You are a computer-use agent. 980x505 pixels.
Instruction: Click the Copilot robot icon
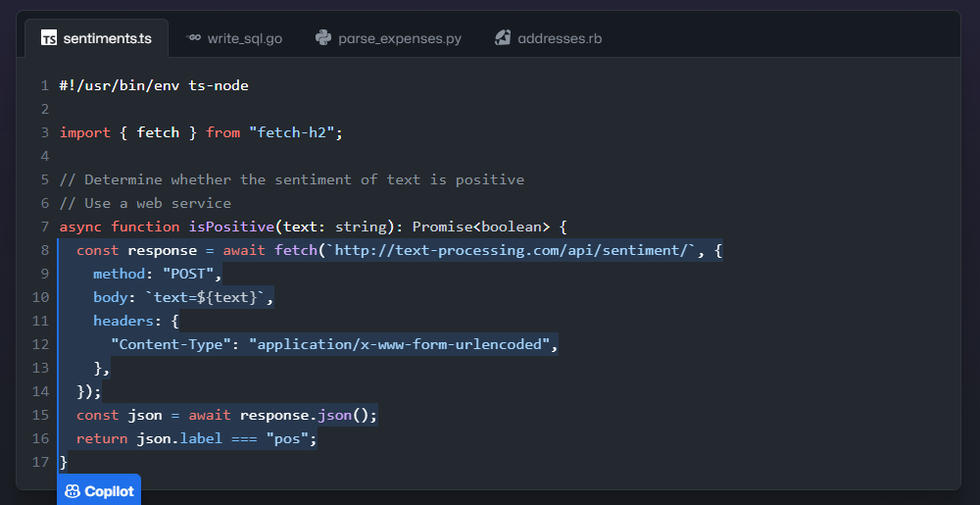click(73, 491)
